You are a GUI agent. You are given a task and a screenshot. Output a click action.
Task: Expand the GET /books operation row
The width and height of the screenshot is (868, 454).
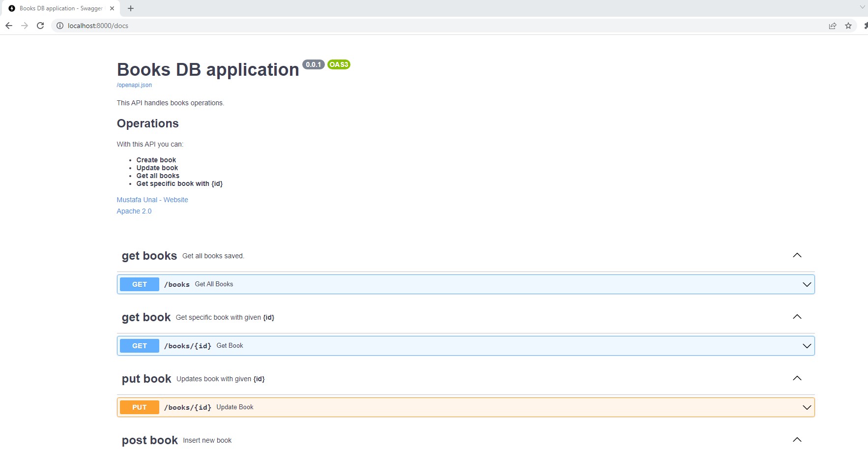point(806,284)
